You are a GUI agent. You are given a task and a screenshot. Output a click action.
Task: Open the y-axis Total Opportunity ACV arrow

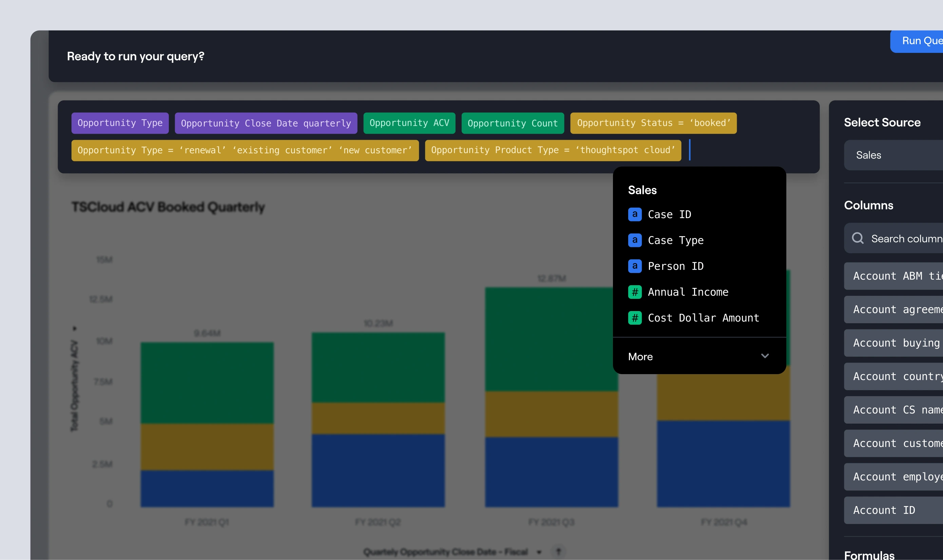74,328
